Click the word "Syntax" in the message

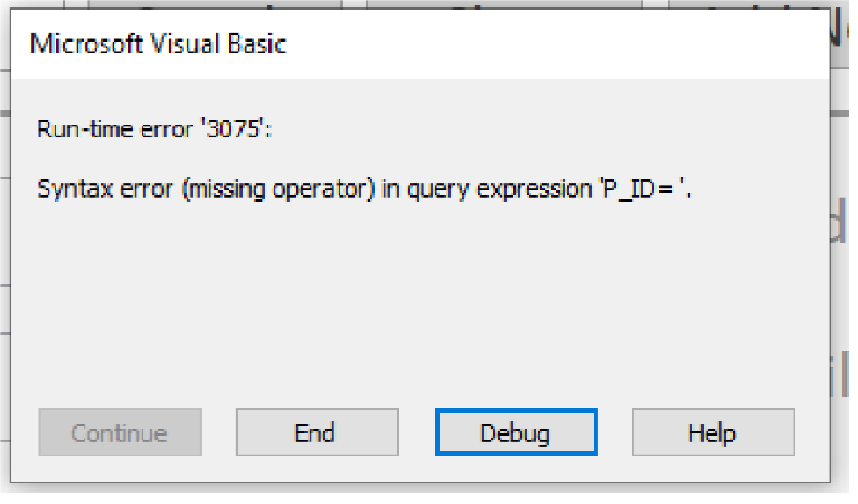click(75, 189)
